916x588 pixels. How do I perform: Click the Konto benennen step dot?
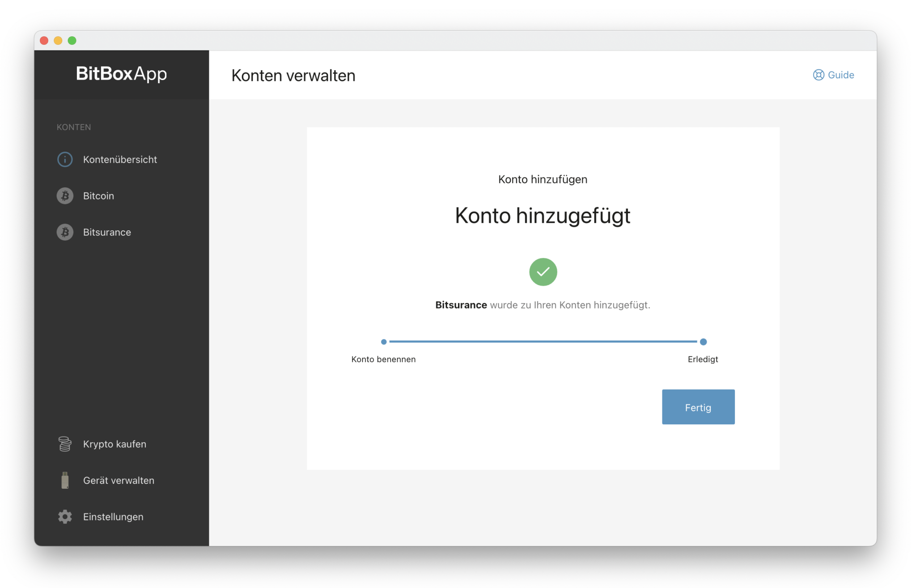[x=384, y=342]
